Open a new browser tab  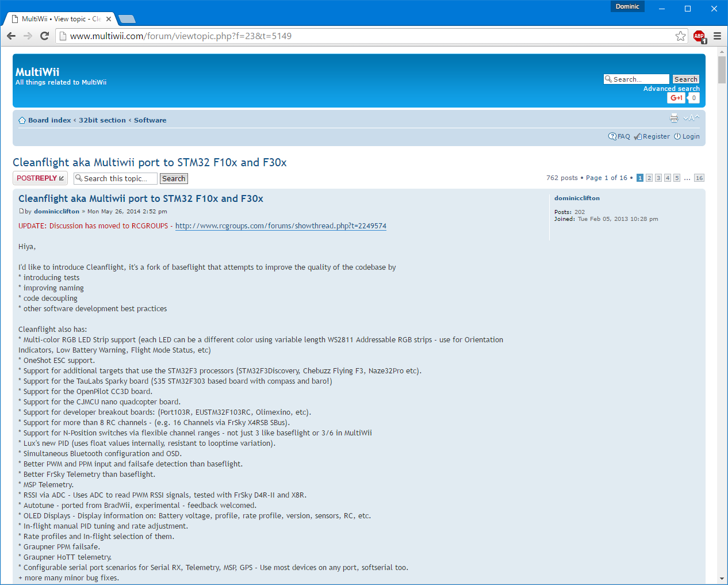pos(127,19)
